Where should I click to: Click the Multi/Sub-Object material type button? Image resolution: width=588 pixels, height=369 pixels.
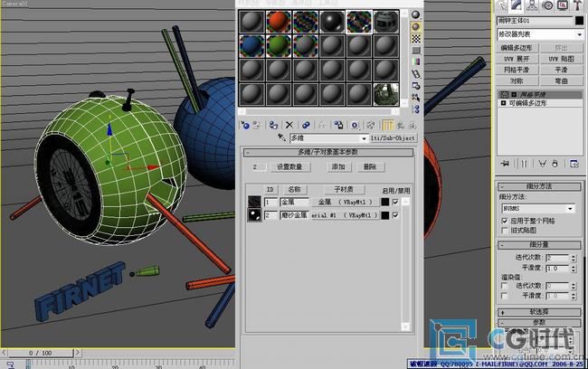[x=393, y=138]
